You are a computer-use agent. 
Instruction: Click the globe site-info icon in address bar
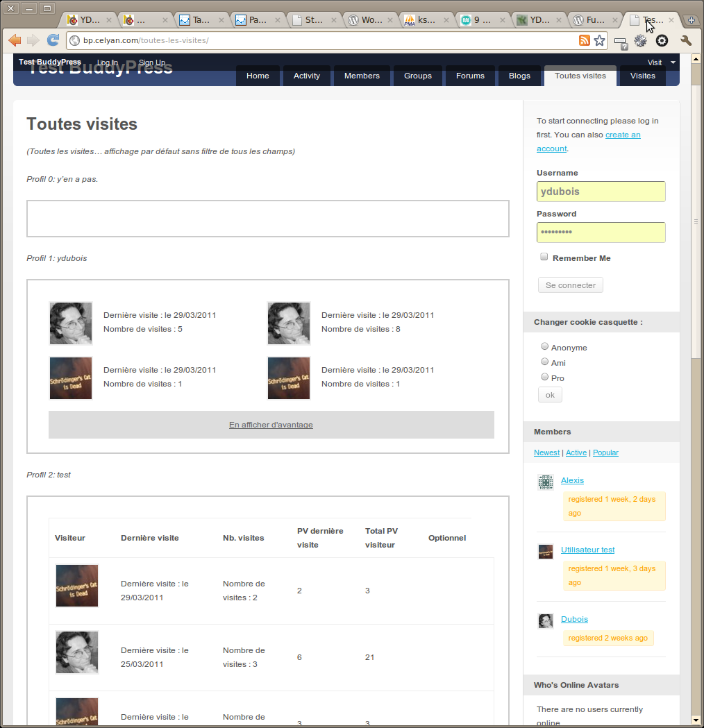point(74,40)
